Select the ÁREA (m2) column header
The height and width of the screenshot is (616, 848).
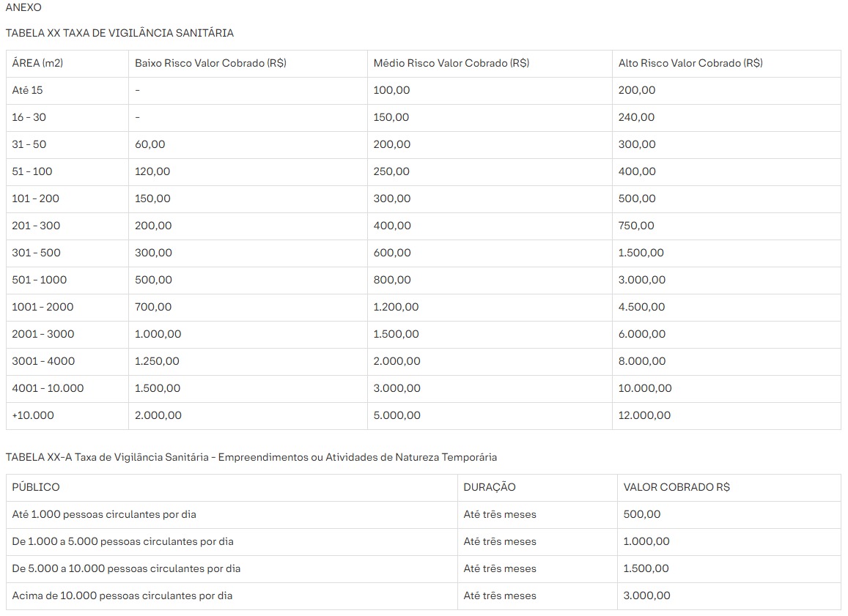click(37, 63)
